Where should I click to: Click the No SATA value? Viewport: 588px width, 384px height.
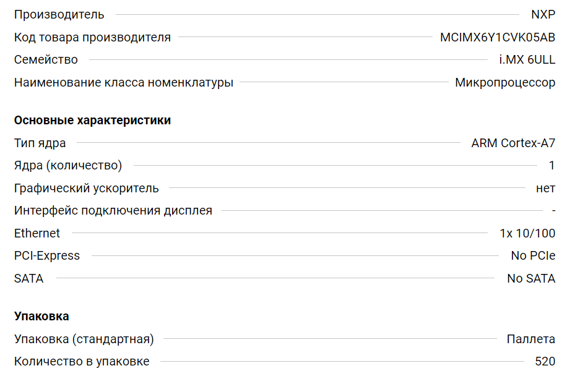531,279
